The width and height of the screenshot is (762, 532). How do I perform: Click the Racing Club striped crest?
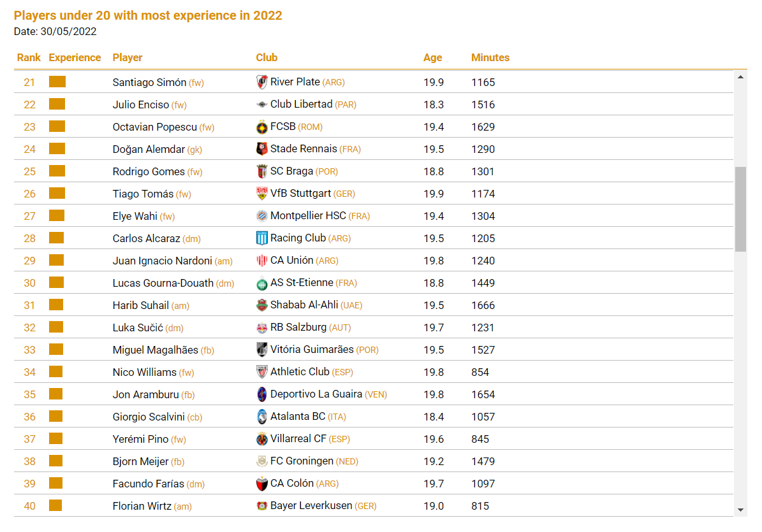click(x=261, y=238)
